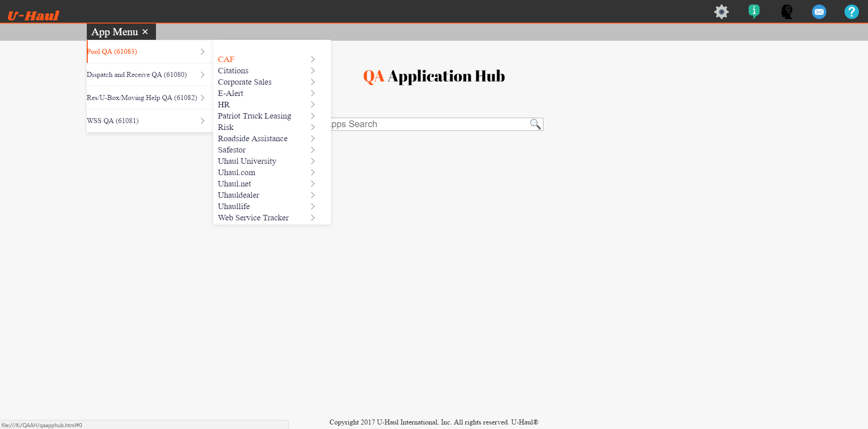The width and height of the screenshot is (868, 429).
Task: Expand the chevron beside Roadside Assistance
Action: 313,138
